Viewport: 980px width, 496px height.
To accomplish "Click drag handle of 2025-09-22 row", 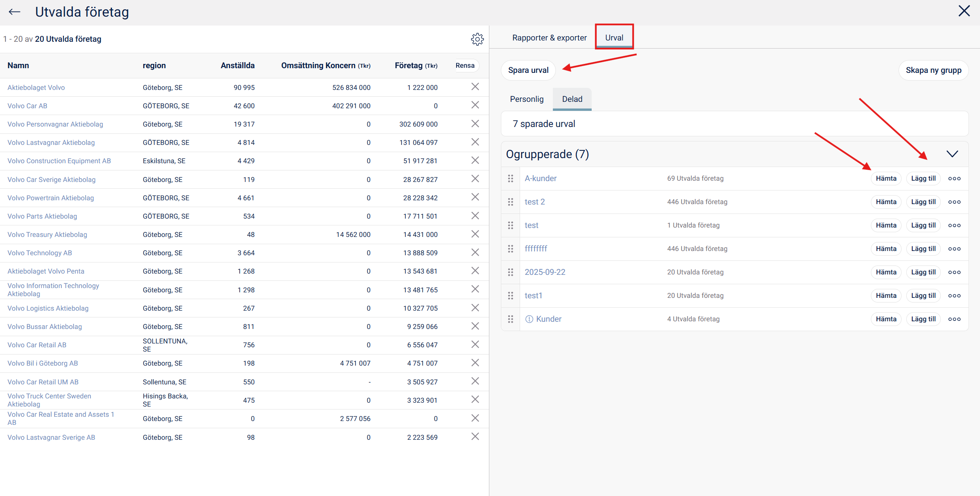I will coord(510,272).
